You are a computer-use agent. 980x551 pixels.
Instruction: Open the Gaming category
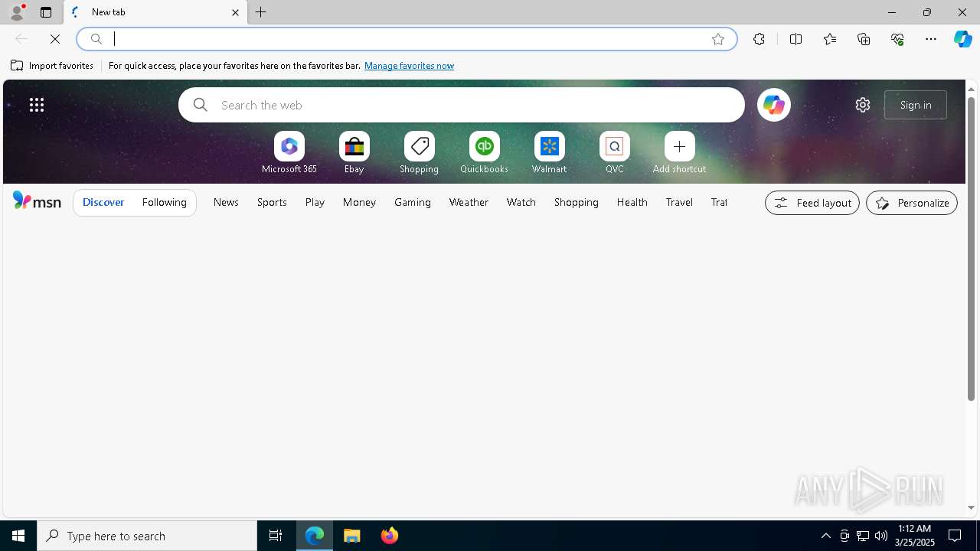point(413,202)
